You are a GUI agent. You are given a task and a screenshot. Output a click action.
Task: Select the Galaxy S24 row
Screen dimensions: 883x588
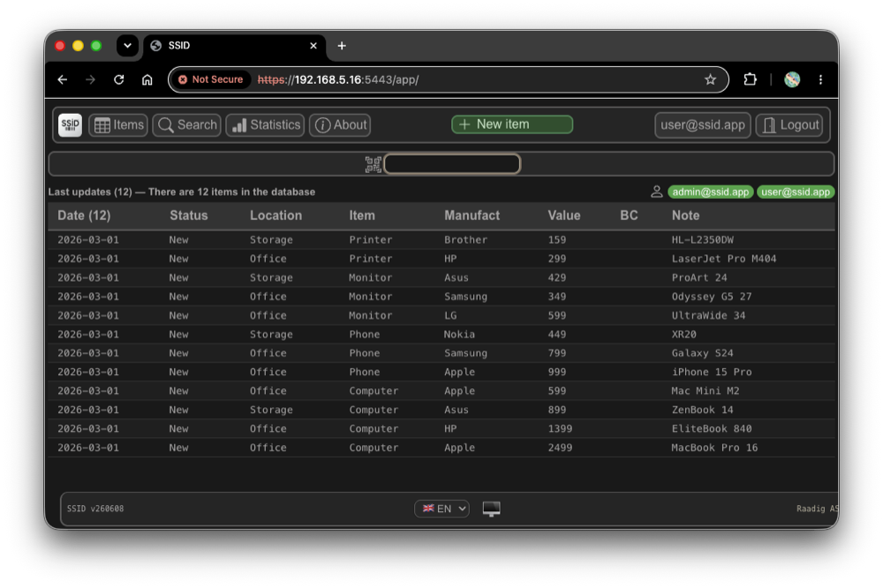point(441,353)
